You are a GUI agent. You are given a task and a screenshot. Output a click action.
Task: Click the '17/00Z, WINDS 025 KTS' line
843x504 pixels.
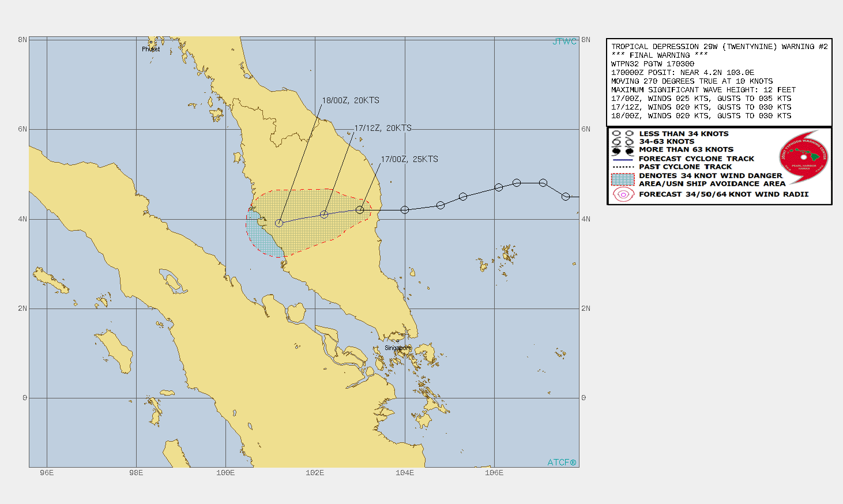(x=701, y=99)
